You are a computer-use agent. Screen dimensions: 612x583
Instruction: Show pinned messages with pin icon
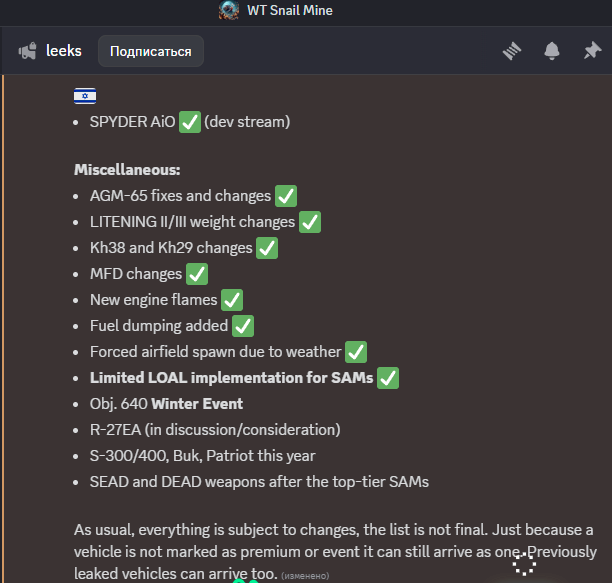591,51
